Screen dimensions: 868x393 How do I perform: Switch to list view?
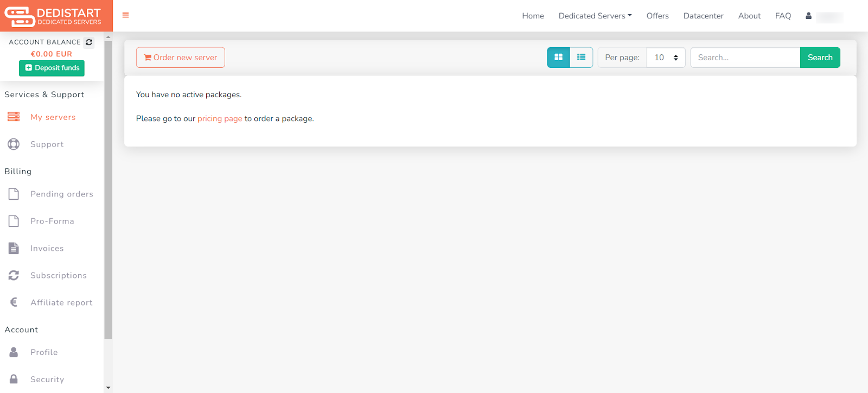pyautogui.click(x=581, y=58)
